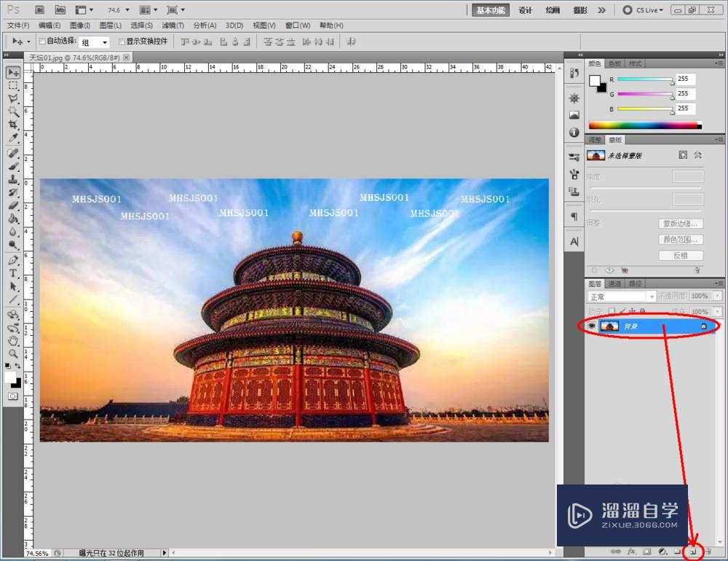Click the 颜色范围... button
This screenshot has height=561, width=728.
point(681,240)
